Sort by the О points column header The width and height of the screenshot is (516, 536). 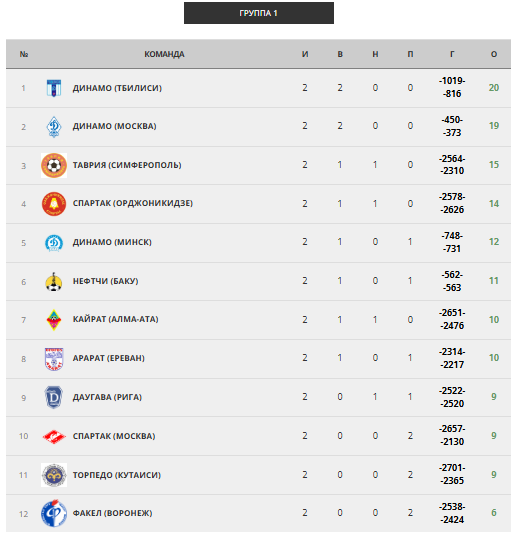coord(494,54)
